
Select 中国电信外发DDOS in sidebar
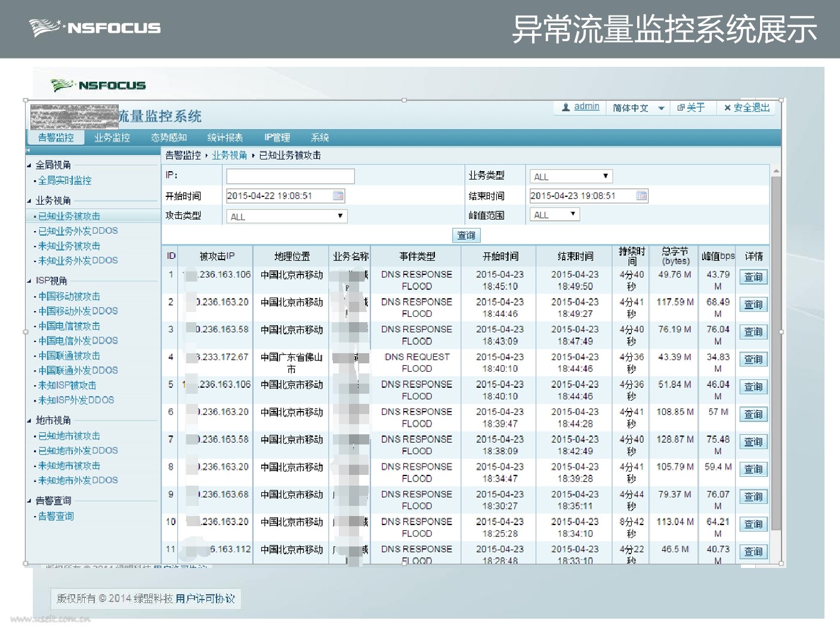coord(78,341)
